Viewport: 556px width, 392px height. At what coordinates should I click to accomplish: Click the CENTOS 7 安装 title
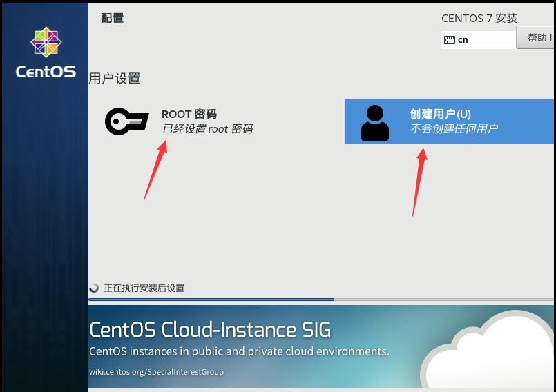click(479, 19)
